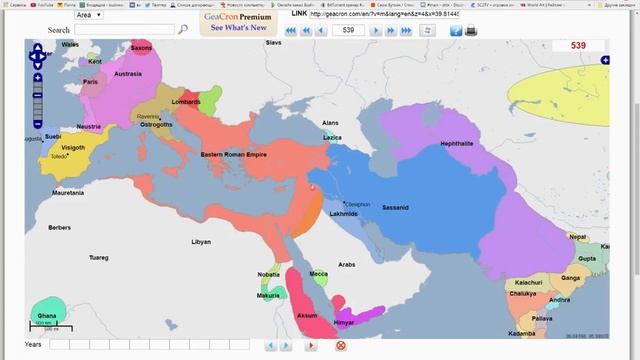
Task: Click the zoom slider handle on the map
Action: (38, 96)
